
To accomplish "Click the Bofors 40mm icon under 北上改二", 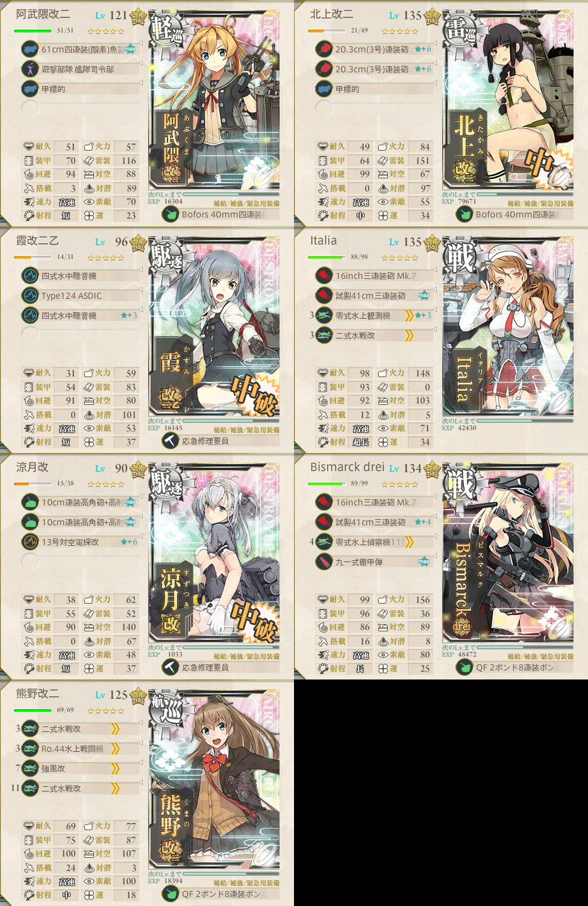I will [x=464, y=214].
